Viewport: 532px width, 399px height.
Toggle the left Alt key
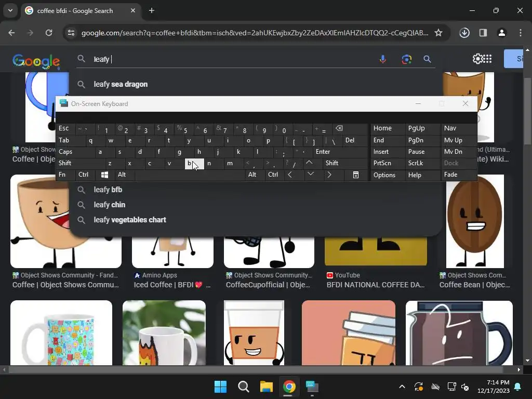[x=124, y=175]
